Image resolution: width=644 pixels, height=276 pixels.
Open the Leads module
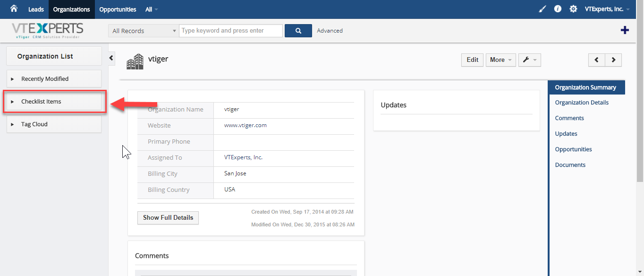[x=36, y=9]
